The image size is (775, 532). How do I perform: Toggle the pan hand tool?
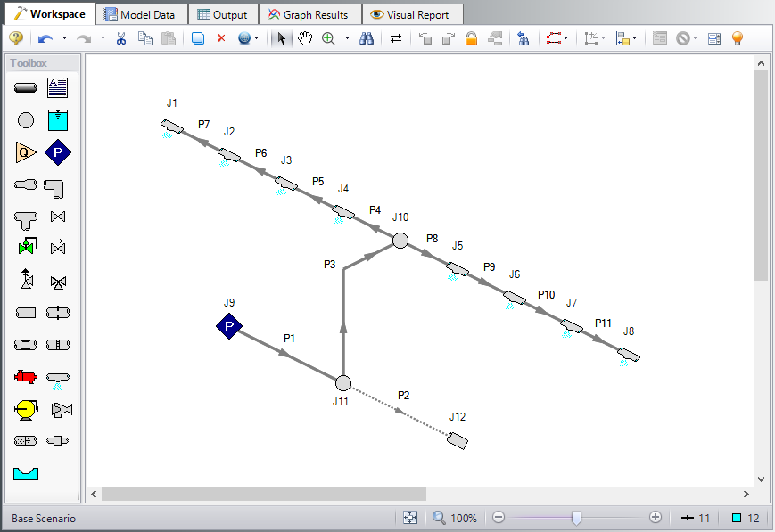pos(305,38)
